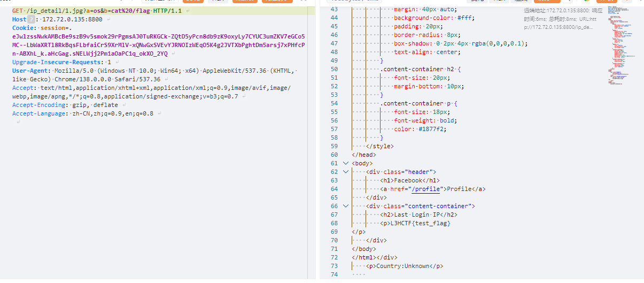Viewport: 644px width, 283px height.
Task: Click the color: #1877f2 CSS line
Action: click(x=420, y=129)
